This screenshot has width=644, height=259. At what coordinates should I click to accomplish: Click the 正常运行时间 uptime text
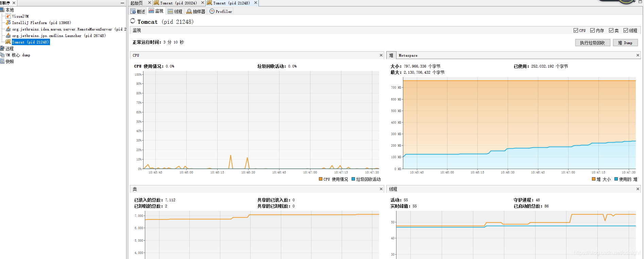click(158, 42)
